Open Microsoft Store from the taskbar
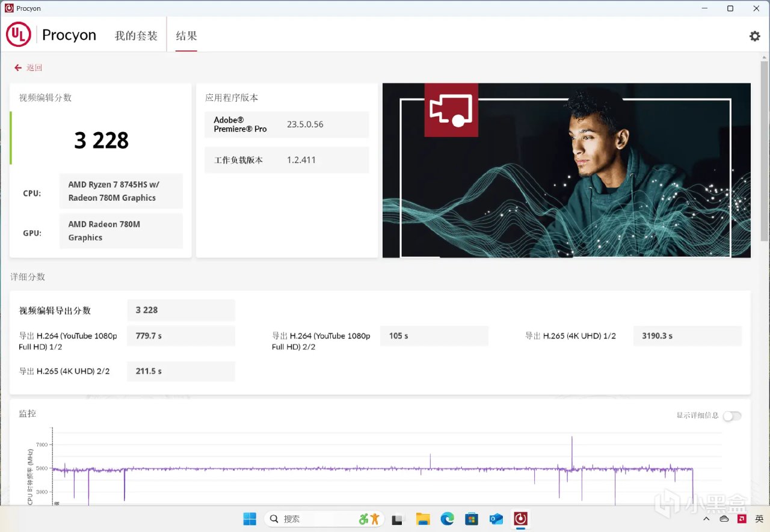The image size is (770, 532). point(472,519)
